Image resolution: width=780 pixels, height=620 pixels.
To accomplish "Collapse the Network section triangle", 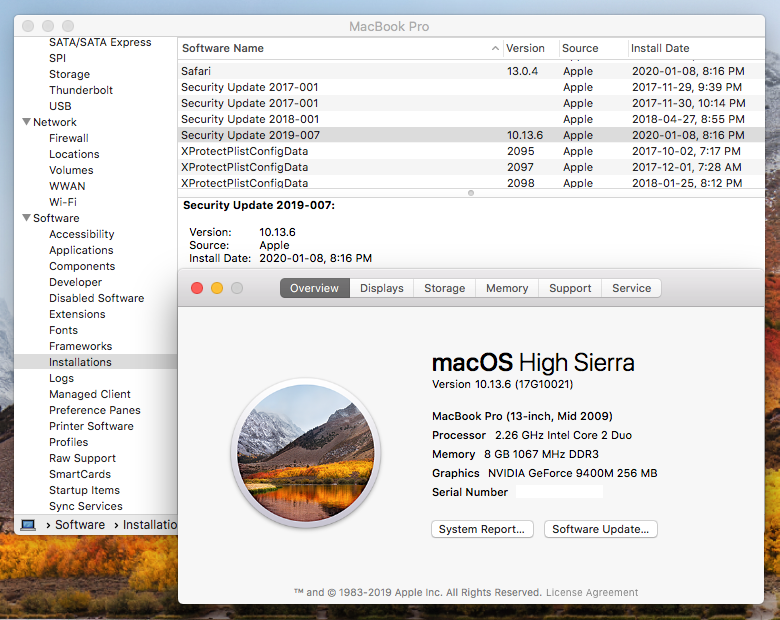I will click(x=26, y=122).
